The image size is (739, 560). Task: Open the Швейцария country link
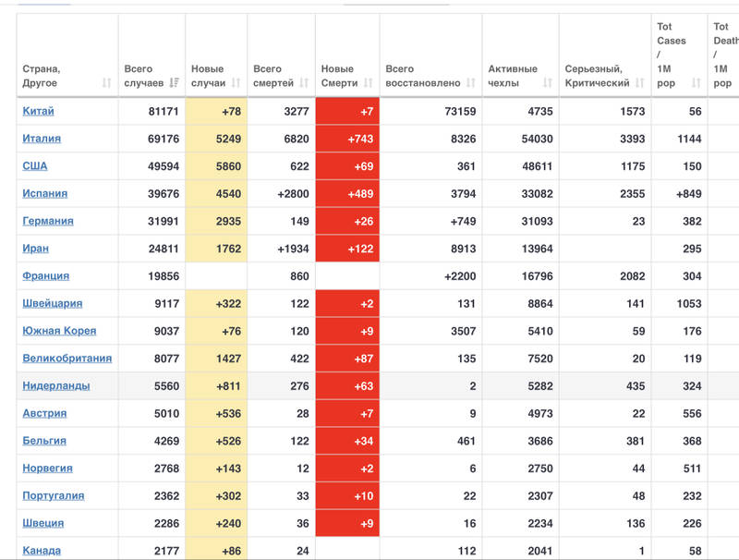point(52,303)
